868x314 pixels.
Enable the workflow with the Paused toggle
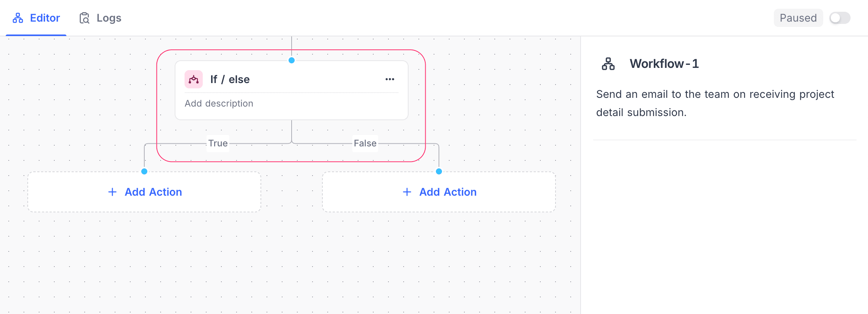(840, 17)
